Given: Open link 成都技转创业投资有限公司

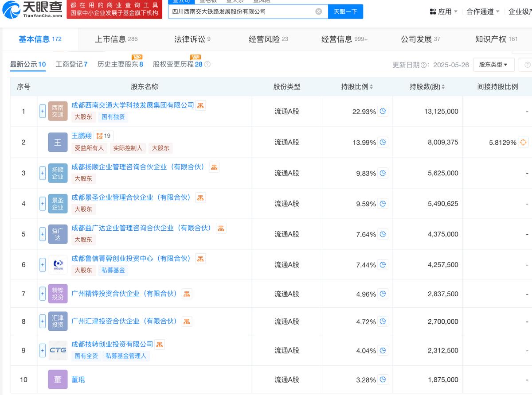Looking at the screenshot, I should click(x=112, y=344).
